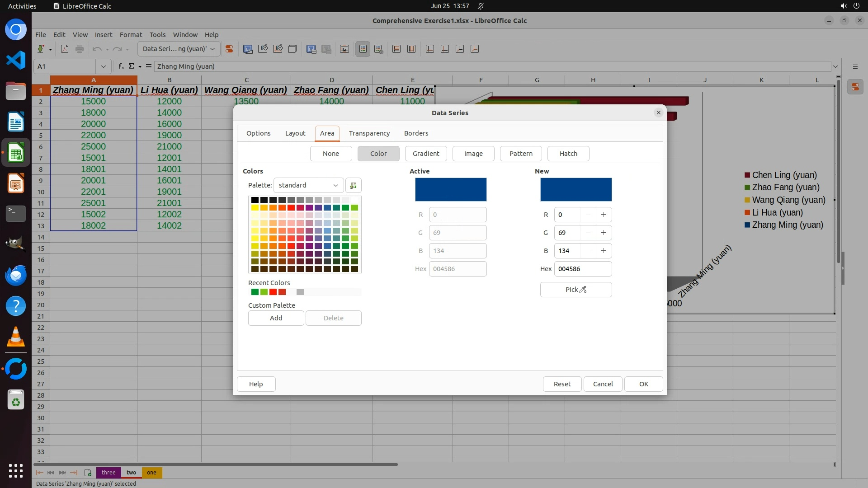Open sidebar settings icon at right edge
The height and width of the screenshot is (488, 868).
point(855,66)
